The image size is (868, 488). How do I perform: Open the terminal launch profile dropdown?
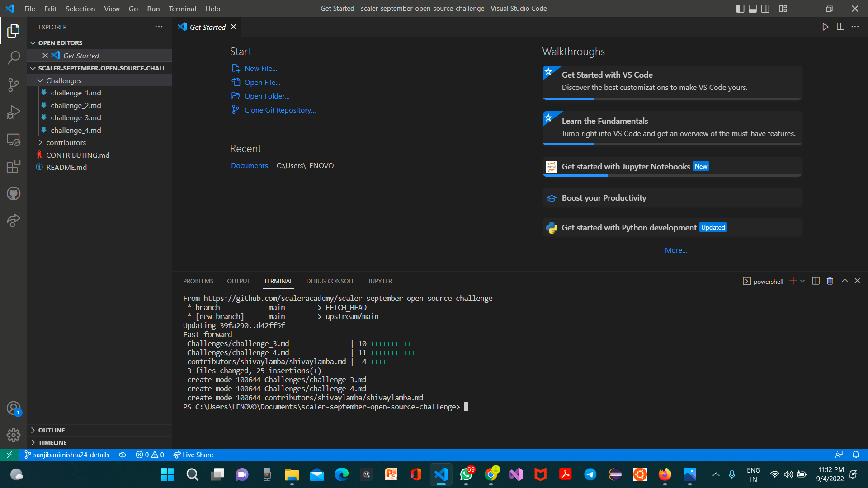coord(802,281)
